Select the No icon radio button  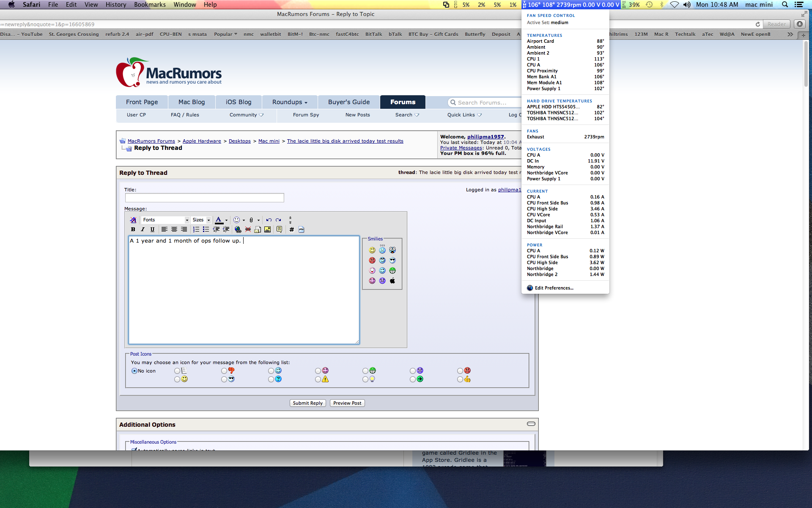coord(134,371)
